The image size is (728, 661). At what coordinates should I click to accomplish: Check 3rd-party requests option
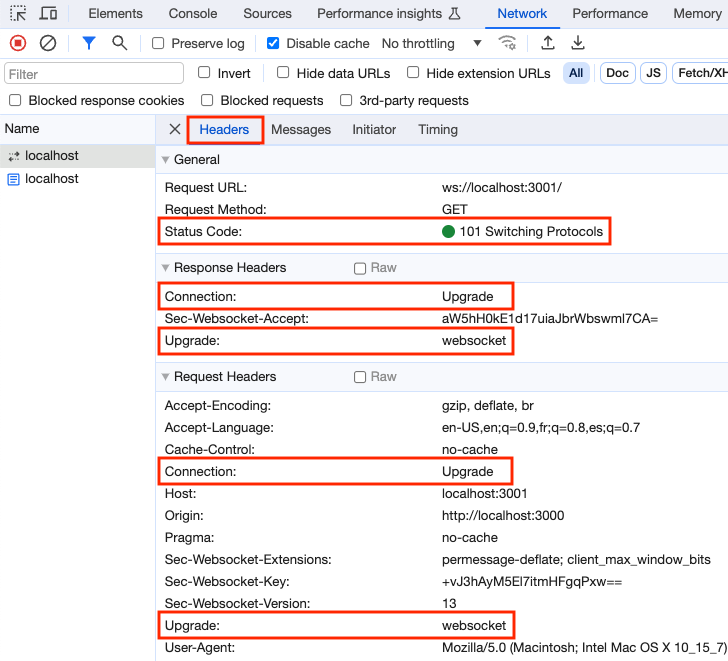tap(346, 100)
